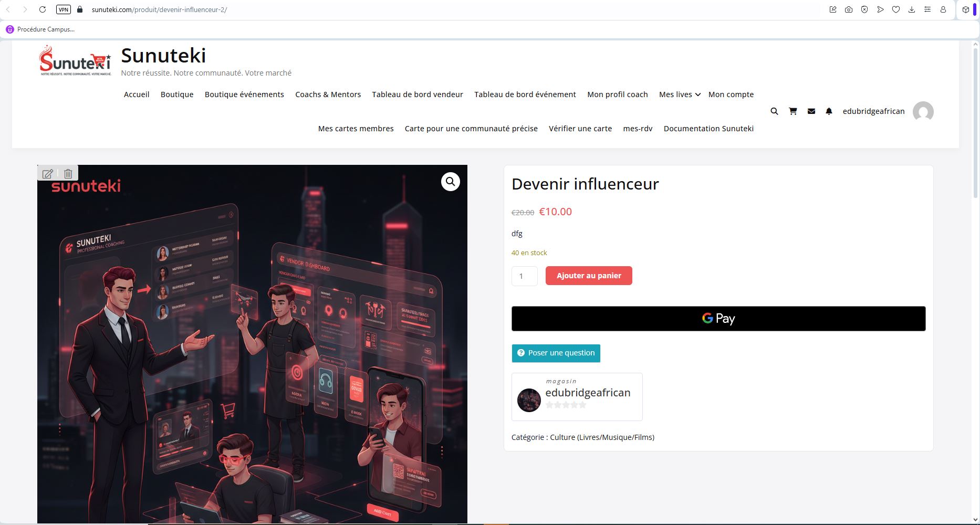Screen dimensions: 980x525
Task: Open the edubridgeafrican user avatar menu
Action: 923,111
